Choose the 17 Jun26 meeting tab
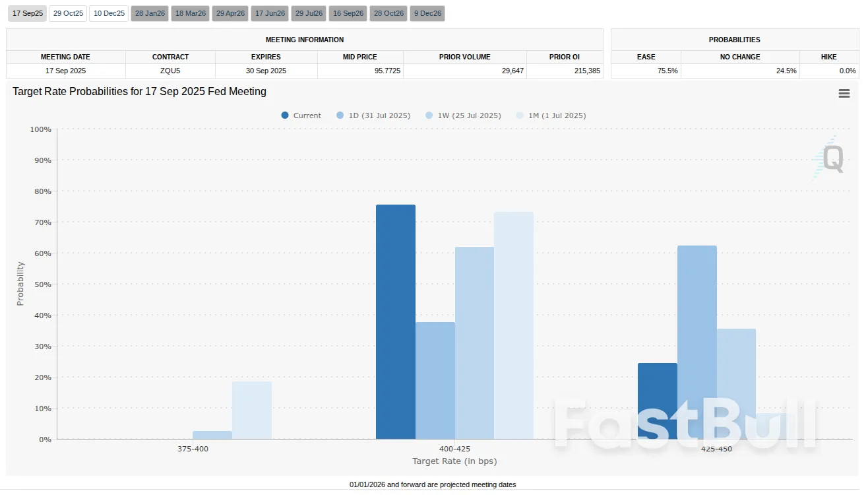The height and width of the screenshot is (495, 868). point(269,13)
